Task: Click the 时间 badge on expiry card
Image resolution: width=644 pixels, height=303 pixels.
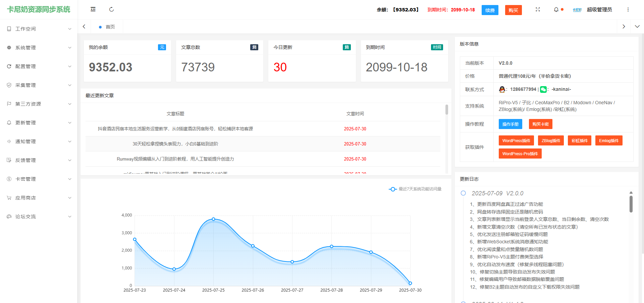Action: click(437, 47)
